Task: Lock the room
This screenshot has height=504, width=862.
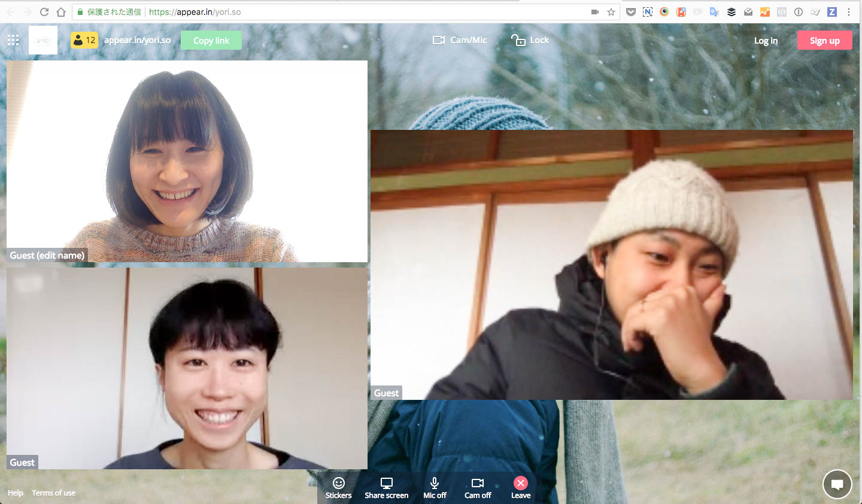Action: (x=530, y=40)
